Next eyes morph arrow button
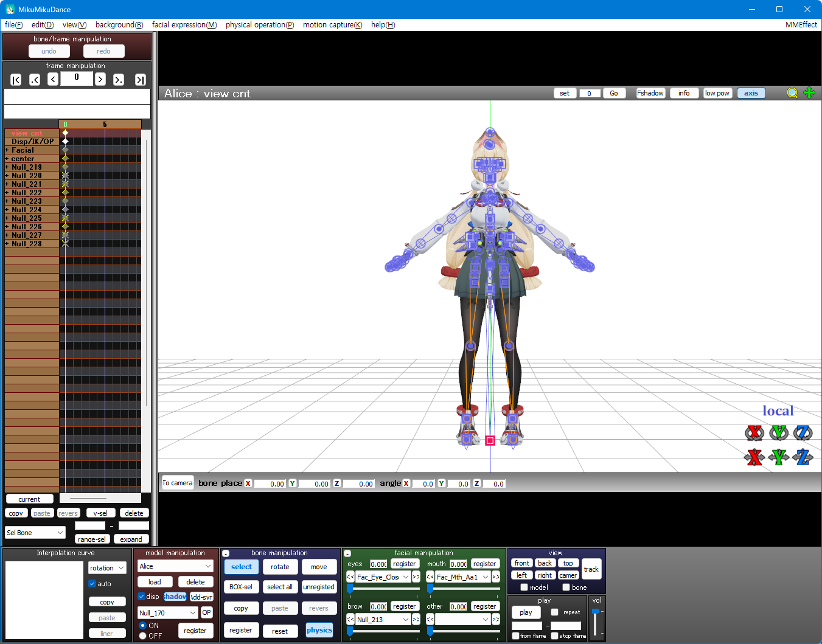 pyautogui.click(x=416, y=577)
